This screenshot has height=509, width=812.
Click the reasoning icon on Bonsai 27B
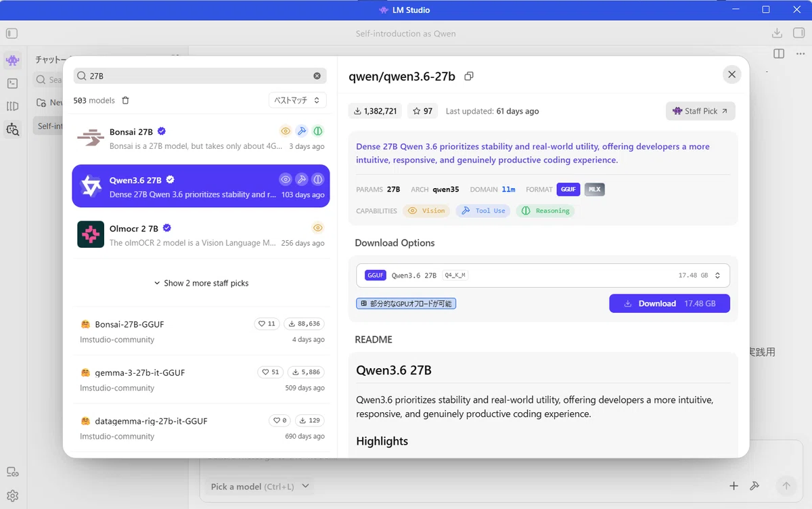(318, 131)
